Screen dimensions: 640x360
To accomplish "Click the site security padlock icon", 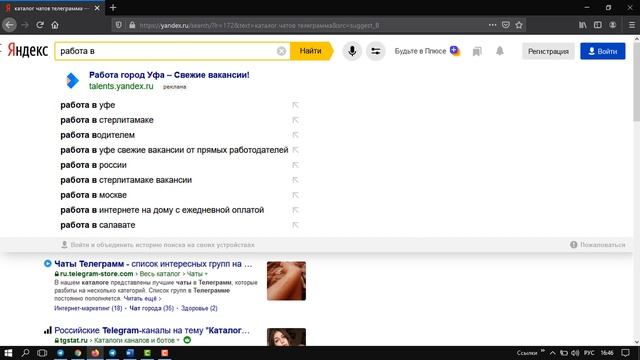I will (132, 25).
